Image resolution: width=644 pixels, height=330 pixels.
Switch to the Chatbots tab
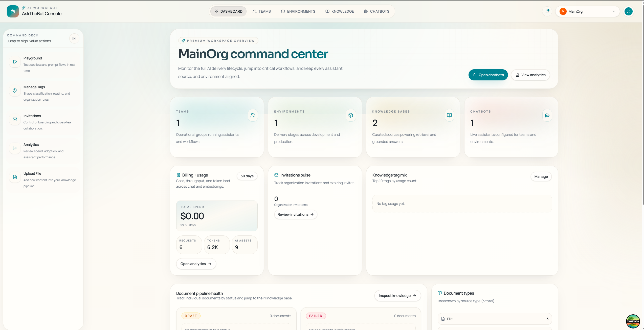tap(376, 11)
